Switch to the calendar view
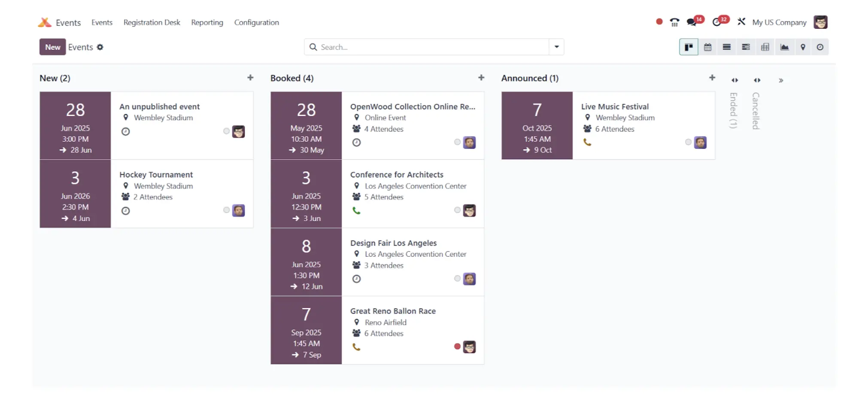 (707, 47)
